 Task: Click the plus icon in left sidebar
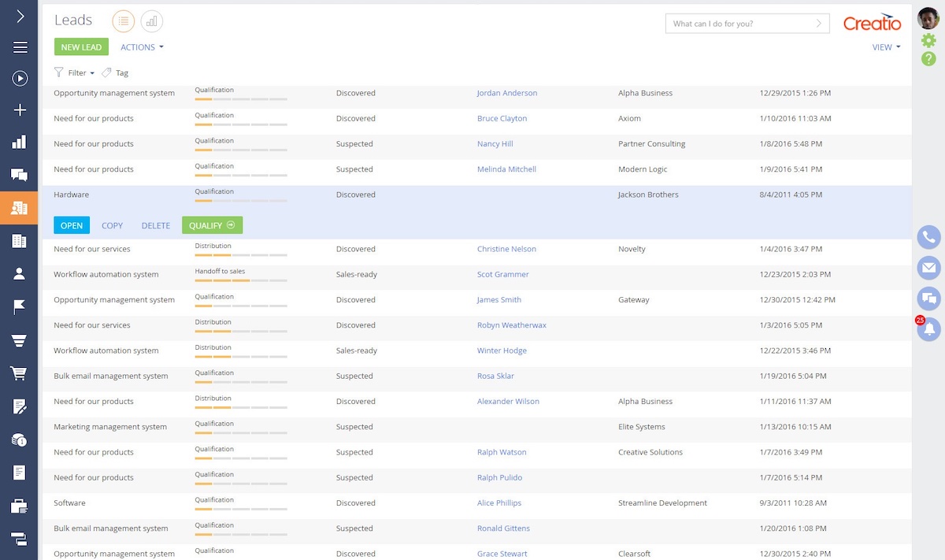point(20,110)
